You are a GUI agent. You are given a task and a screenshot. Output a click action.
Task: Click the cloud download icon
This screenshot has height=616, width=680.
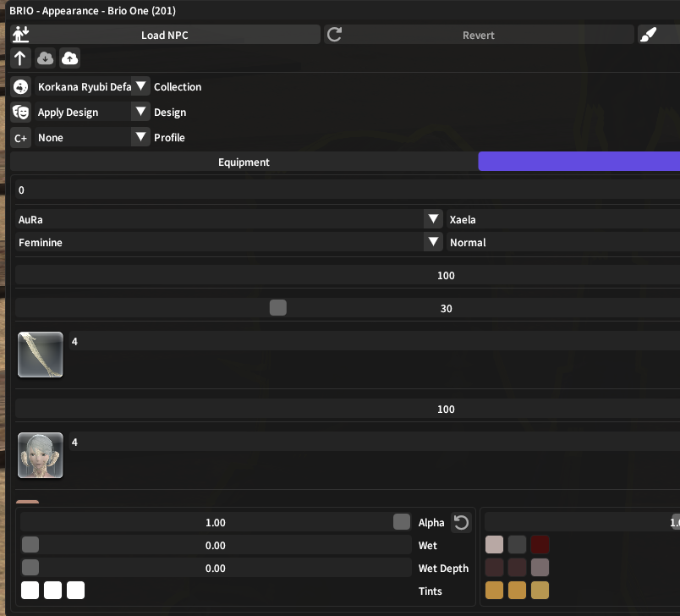tap(45, 58)
